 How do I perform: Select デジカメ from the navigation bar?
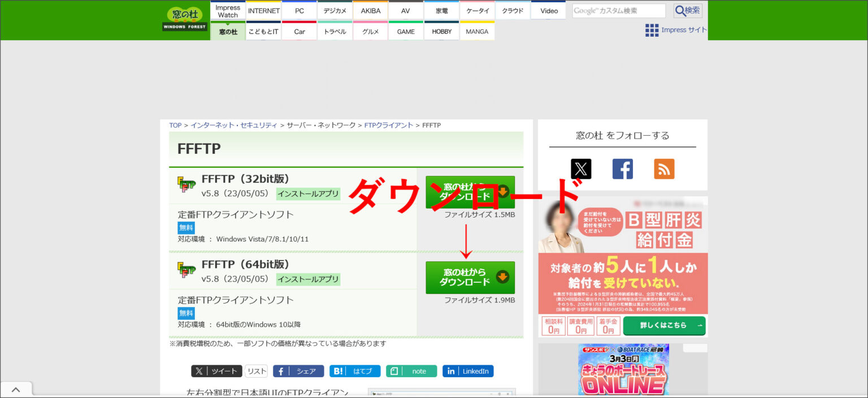[x=335, y=10]
